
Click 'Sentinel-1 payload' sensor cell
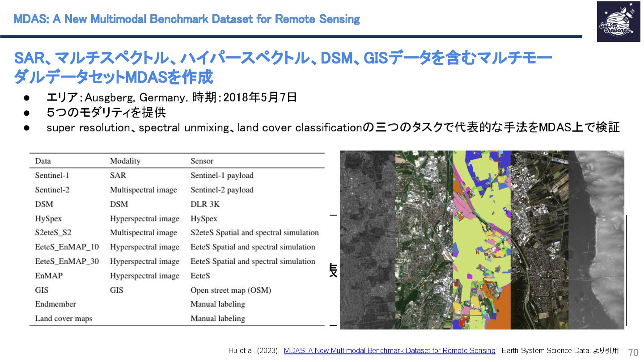click(222, 175)
